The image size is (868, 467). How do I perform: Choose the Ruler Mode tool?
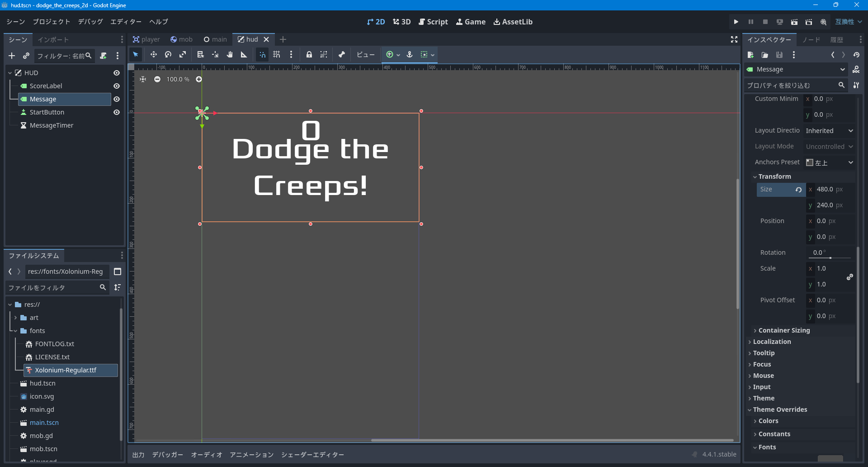[x=244, y=55]
